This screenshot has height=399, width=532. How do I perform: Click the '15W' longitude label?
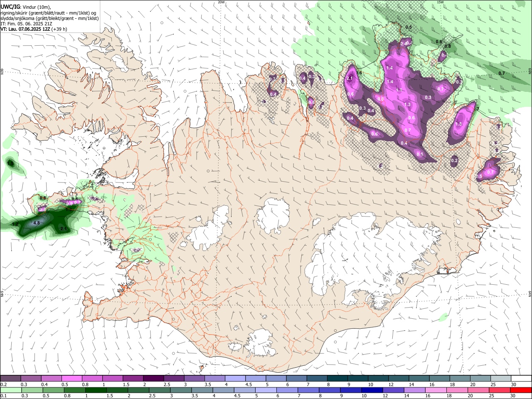[x=440, y=2]
